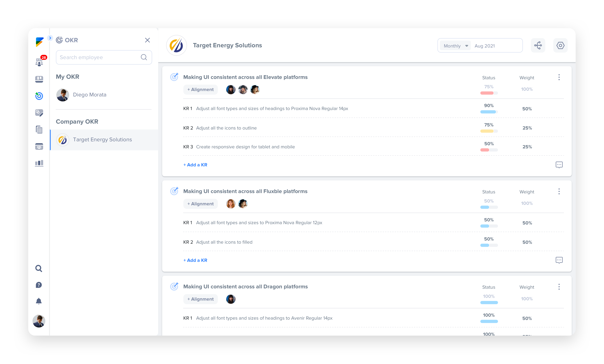Add a KR to Elevate platforms objective
604x364 pixels.
tap(195, 165)
